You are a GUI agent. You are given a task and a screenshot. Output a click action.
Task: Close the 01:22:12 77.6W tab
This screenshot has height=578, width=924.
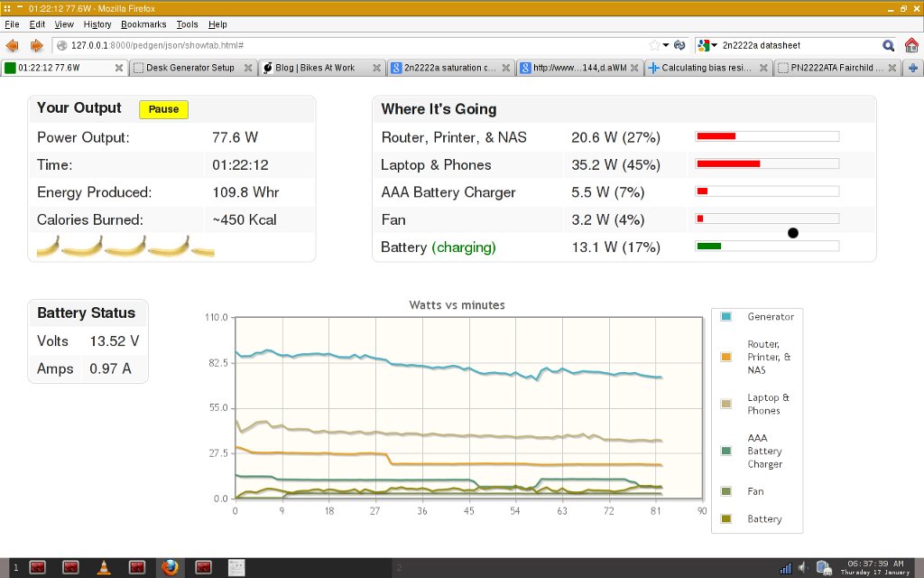pyautogui.click(x=119, y=68)
